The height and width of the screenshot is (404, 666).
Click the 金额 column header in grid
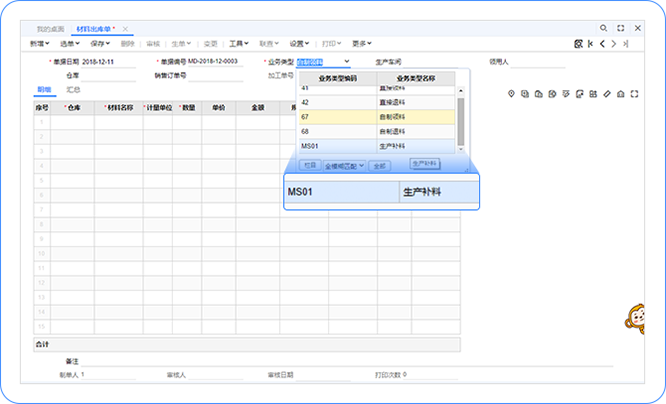point(258,108)
